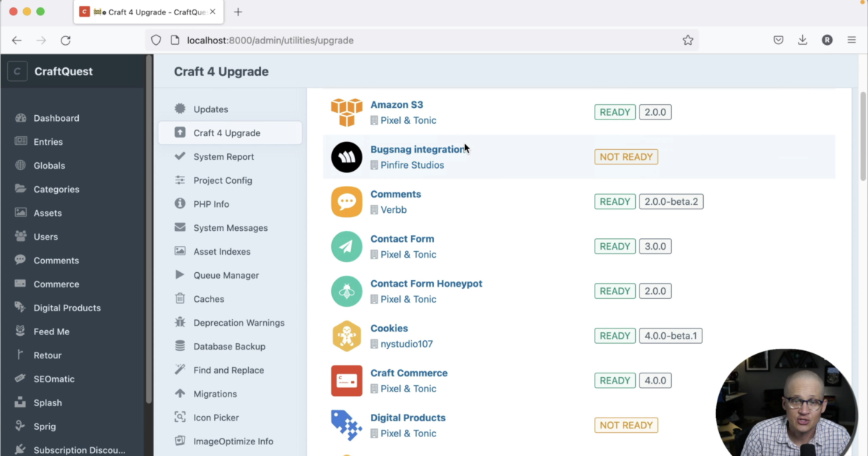This screenshot has width=868, height=456.
Task: Click the Globals globe icon
Action: coord(20,166)
